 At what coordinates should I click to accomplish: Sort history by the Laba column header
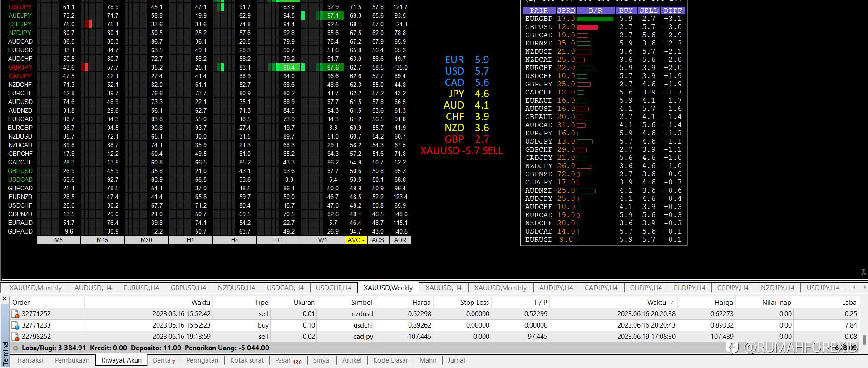(826, 303)
